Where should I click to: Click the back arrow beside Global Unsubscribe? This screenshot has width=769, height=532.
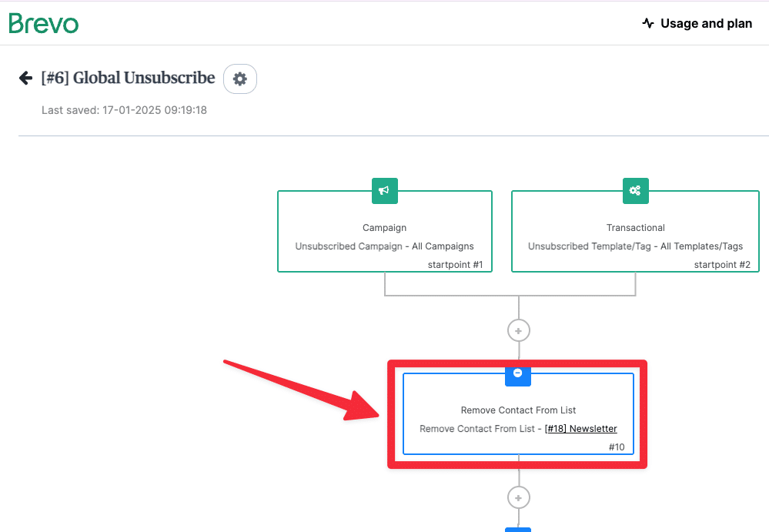pos(25,78)
